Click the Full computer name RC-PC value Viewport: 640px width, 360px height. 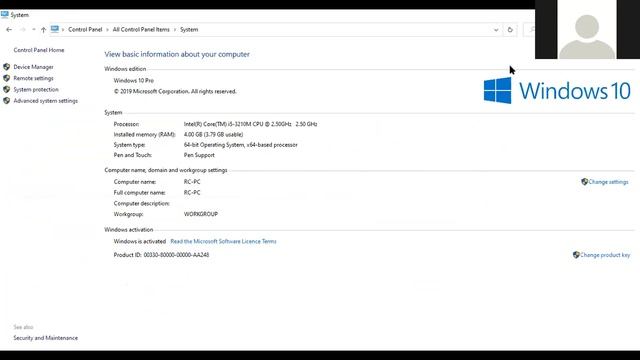point(192,193)
